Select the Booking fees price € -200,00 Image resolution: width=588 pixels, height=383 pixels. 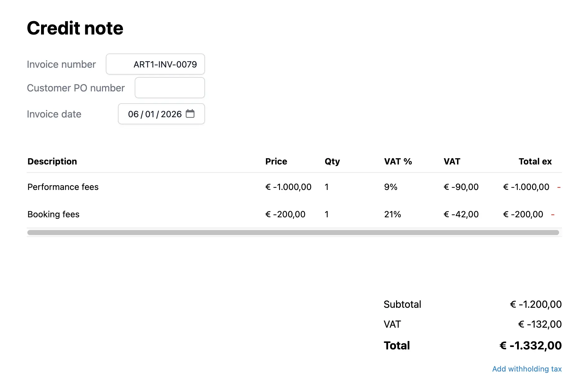point(285,215)
